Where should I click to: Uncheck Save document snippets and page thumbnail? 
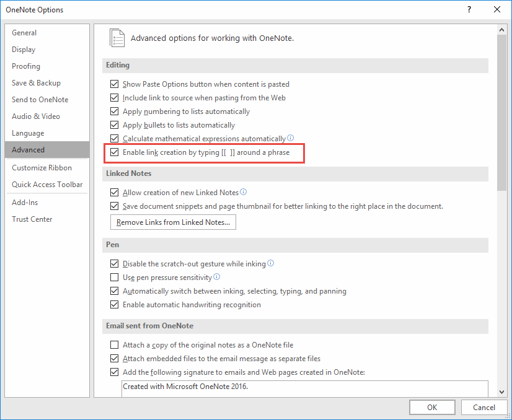(114, 206)
